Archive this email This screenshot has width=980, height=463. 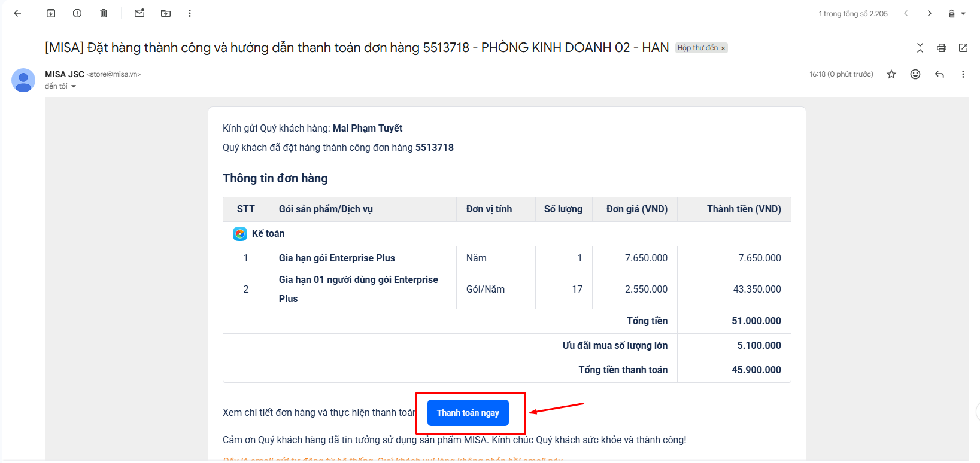click(x=51, y=13)
